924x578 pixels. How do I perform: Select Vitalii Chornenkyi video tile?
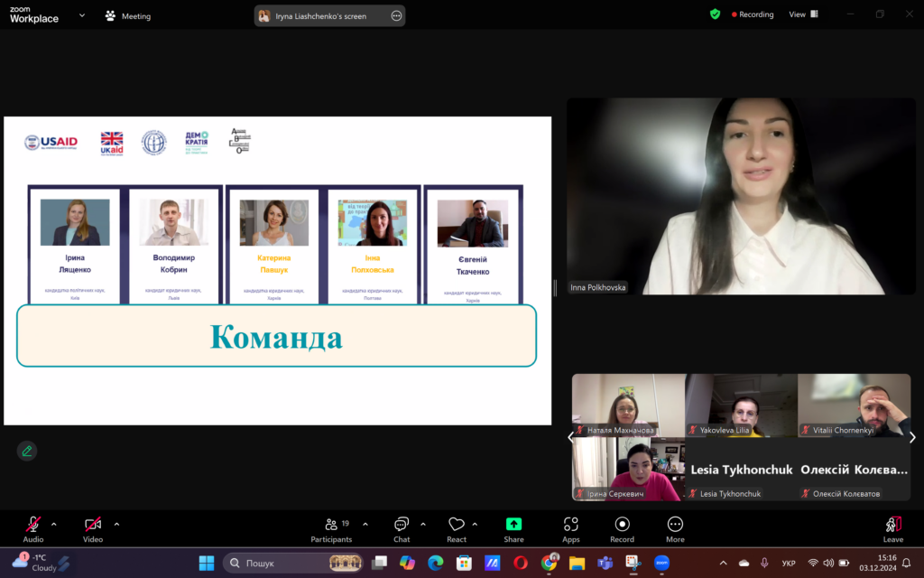click(855, 406)
